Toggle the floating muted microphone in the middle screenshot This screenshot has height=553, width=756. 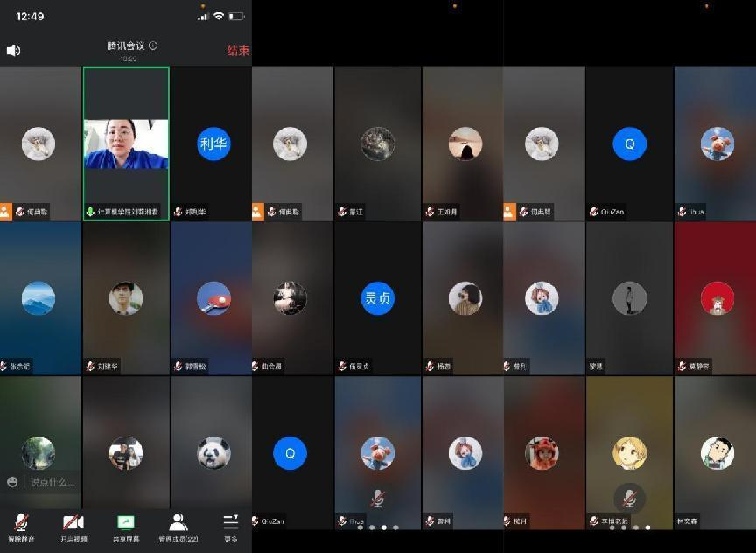tap(377, 499)
